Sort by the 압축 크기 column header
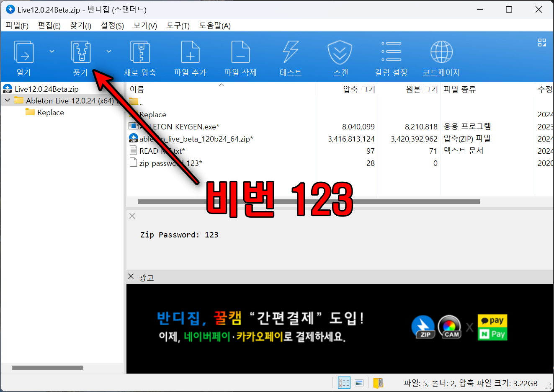Screen dimensions: 554x392 pos(346,89)
